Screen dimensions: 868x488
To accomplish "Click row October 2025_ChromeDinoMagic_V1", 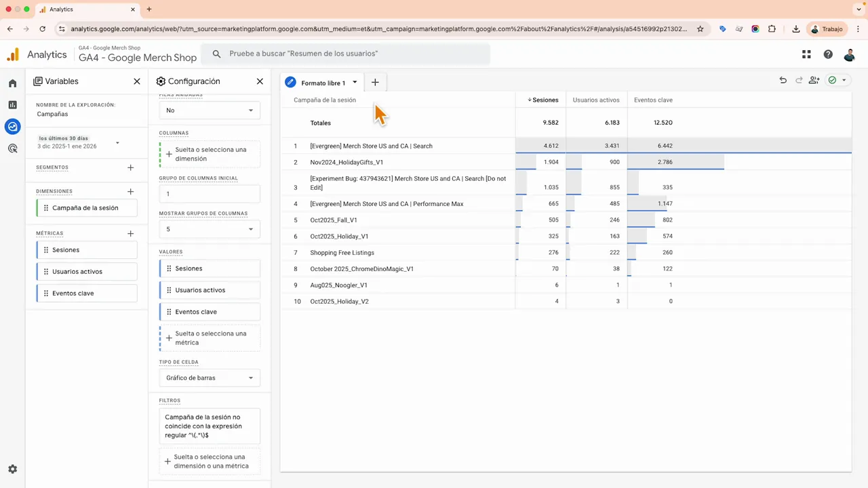I will 566,269.
